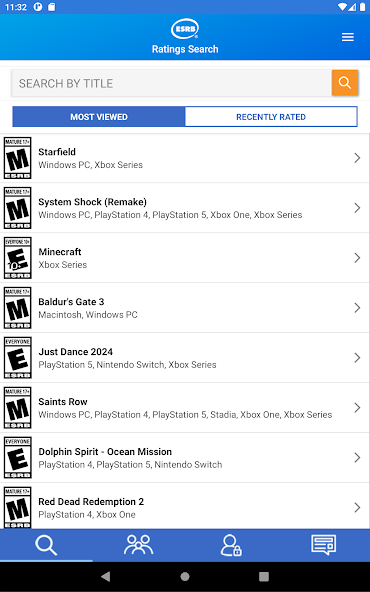370x592 pixels.
Task: Expand the Red Dead Redemption 2 chevron
Action: click(x=357, y=507)
